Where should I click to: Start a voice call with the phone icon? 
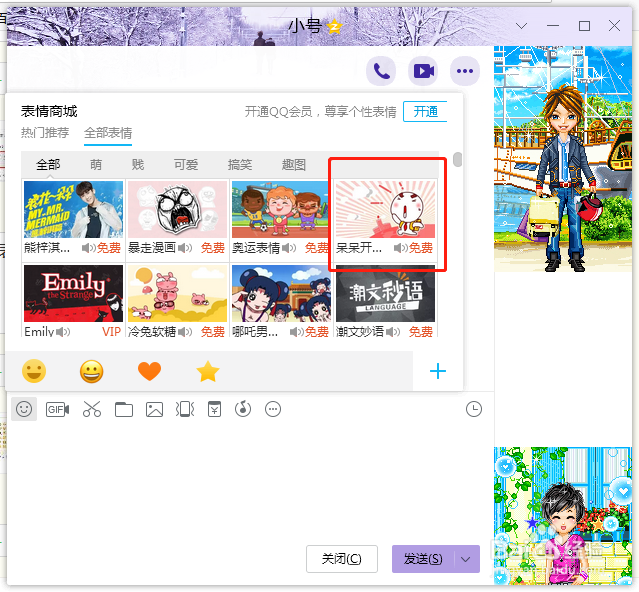(x=381, y=71)
